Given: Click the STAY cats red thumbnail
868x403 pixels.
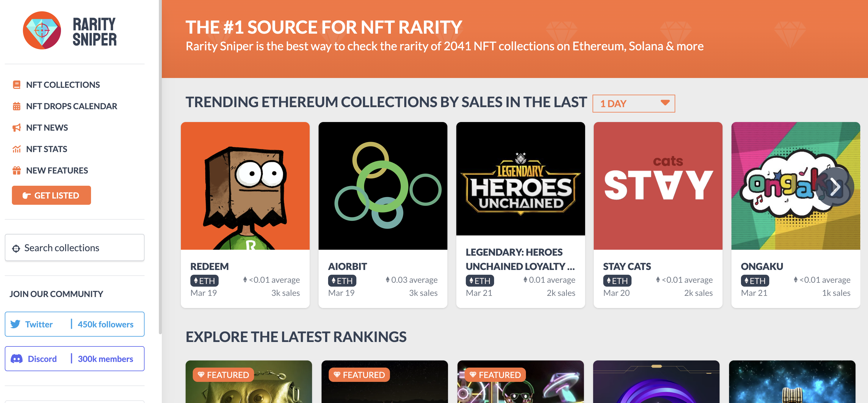Looking at the screenshot, I should tap(658, 186).
